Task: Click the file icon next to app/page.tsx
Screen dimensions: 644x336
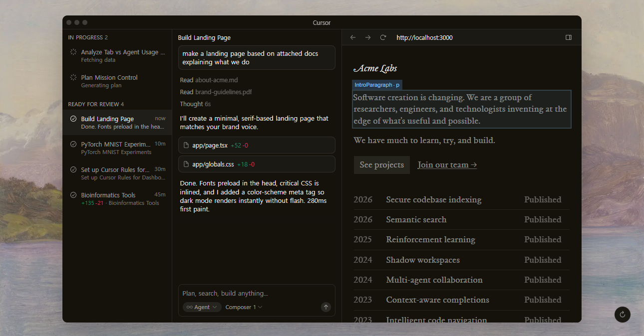Action: click(x=186, y=145)
